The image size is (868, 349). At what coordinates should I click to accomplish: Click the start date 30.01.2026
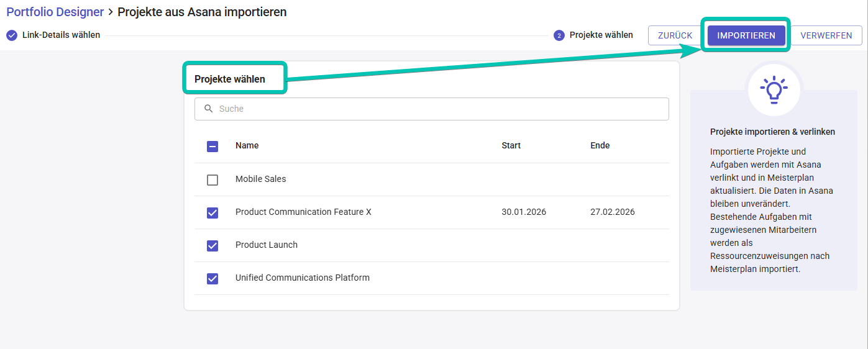(523, 212)
